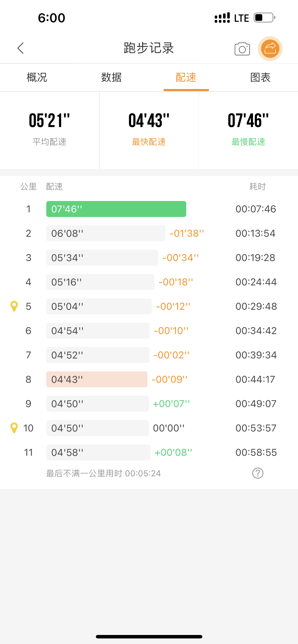Select the pink 04'43'' fastest pace bar

click(x=97, y=379)
